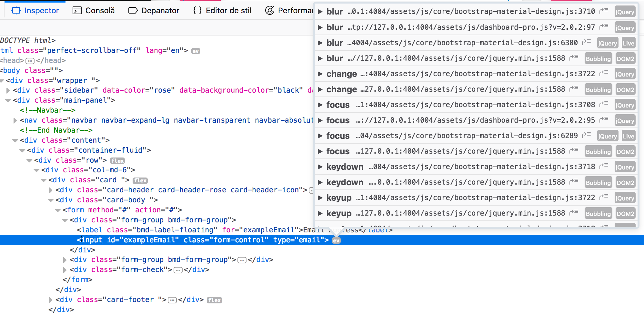Click the jQuery tag on the change listener
Image resolution: width=644 pixels, height=315 pixels.
(625, 74)
